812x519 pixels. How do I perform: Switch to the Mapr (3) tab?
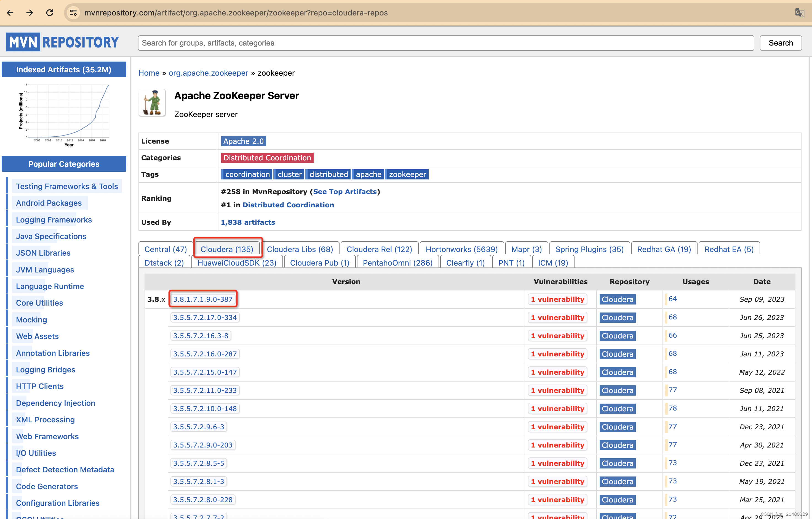coord(526,249)
